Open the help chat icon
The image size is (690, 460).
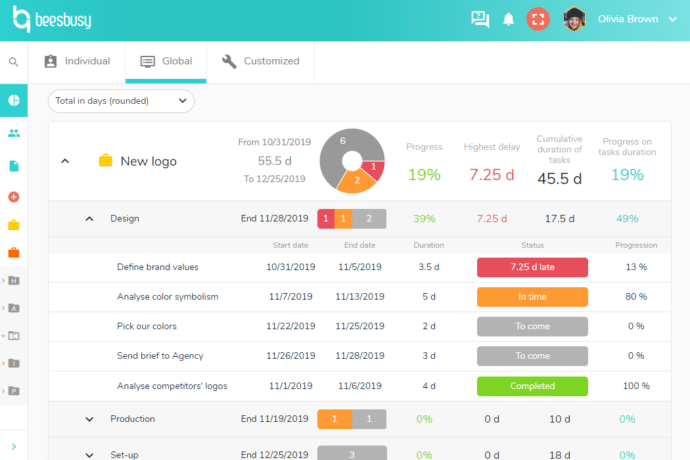click(480, 19)
